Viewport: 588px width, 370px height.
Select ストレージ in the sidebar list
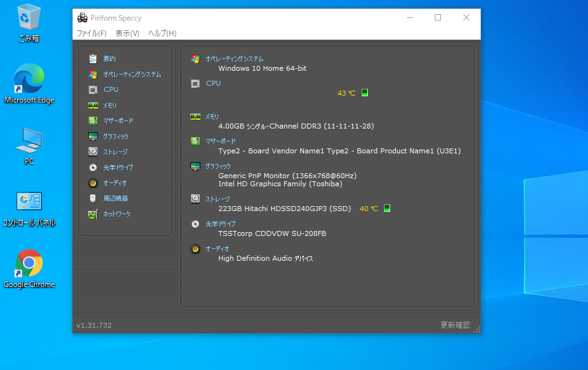[x=115, y=151]
